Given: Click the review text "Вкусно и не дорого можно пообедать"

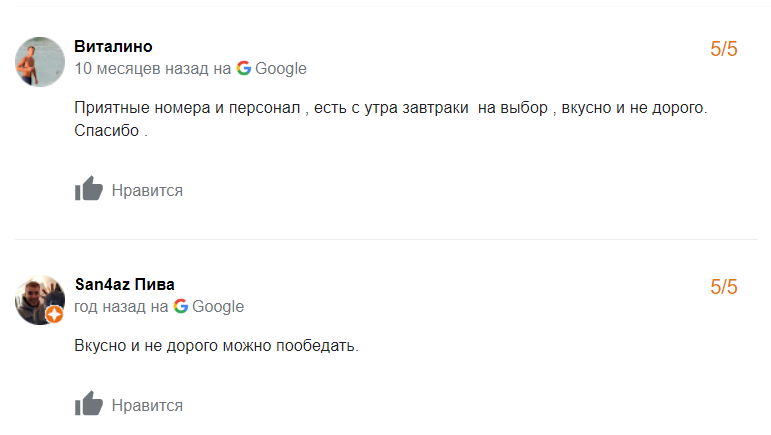Looking at the screenshot, I should (216, 345).
